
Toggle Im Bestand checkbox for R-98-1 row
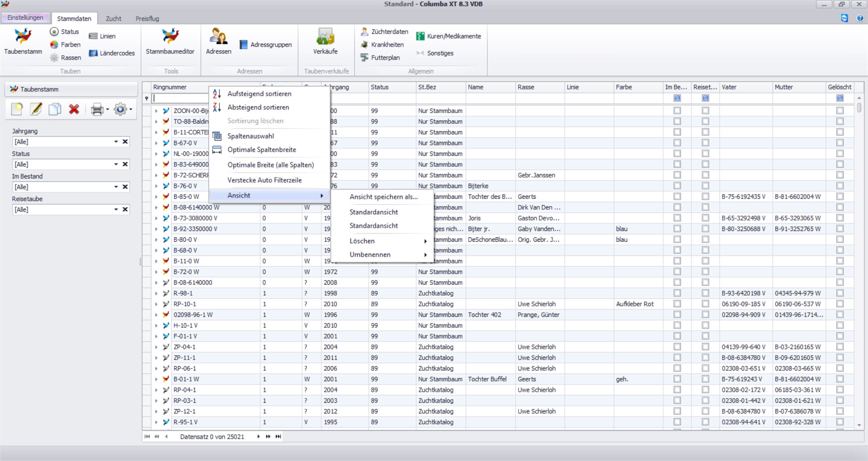click(x=677, y=293)
